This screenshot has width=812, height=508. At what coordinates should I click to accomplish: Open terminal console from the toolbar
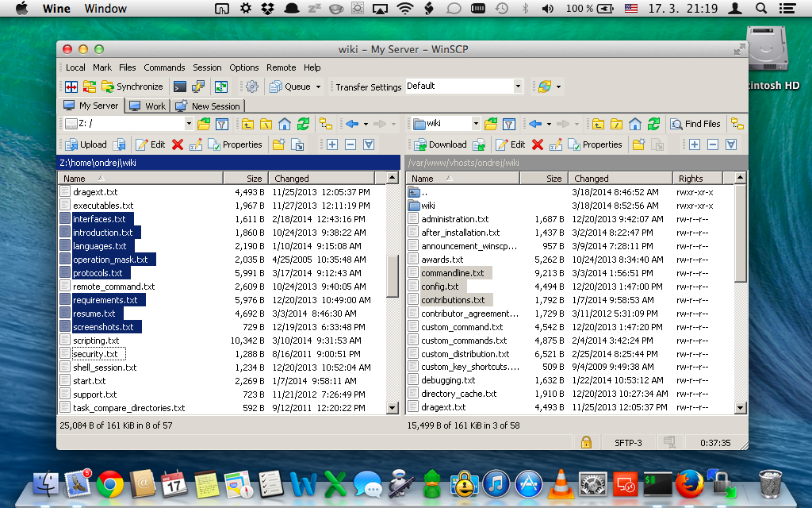click(180, 87)
